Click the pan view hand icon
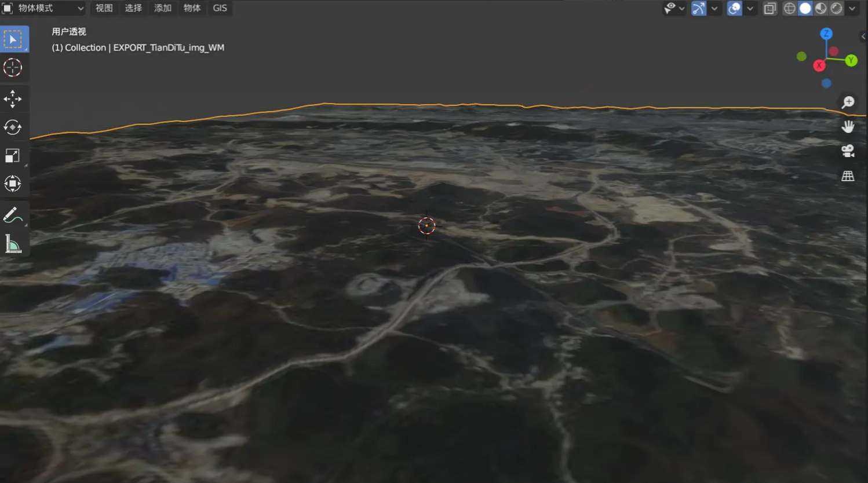 pyautogui.click(x=848, y=127)
